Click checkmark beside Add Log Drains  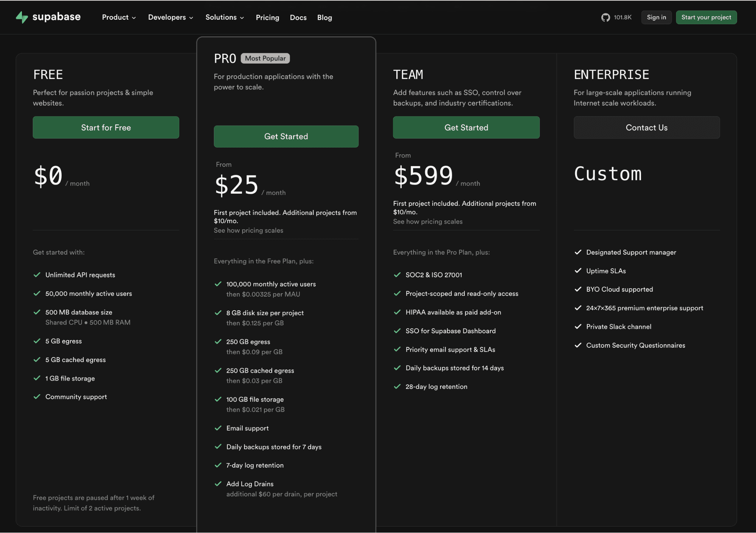[218, 484]
